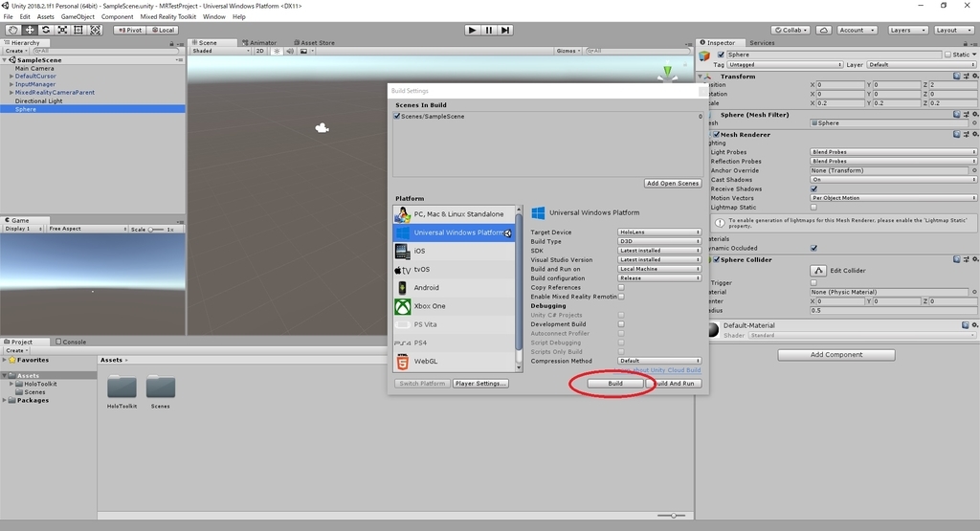This screenshot has width=980, height=531.
Task: Switch to Asset Store tab
Action: coord(314,43)
